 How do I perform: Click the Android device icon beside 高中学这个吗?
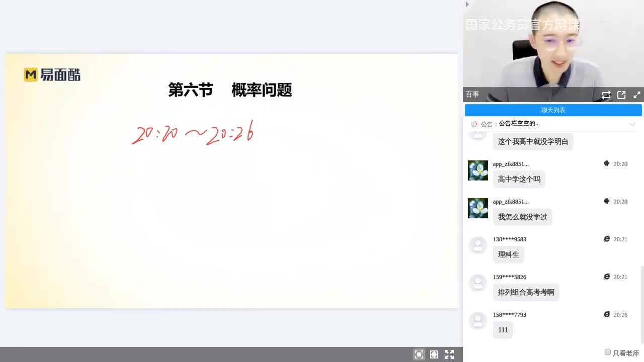pos(606,164)
